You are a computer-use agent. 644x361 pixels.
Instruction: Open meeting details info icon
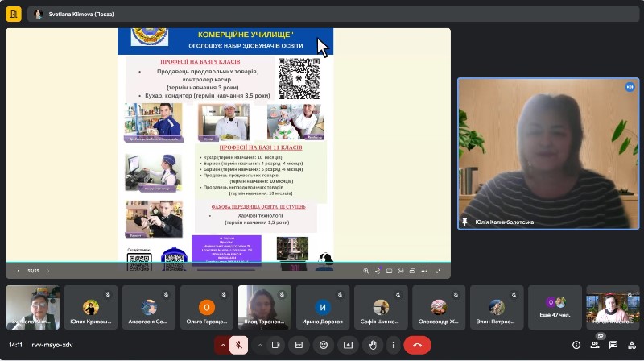(576, 345)
